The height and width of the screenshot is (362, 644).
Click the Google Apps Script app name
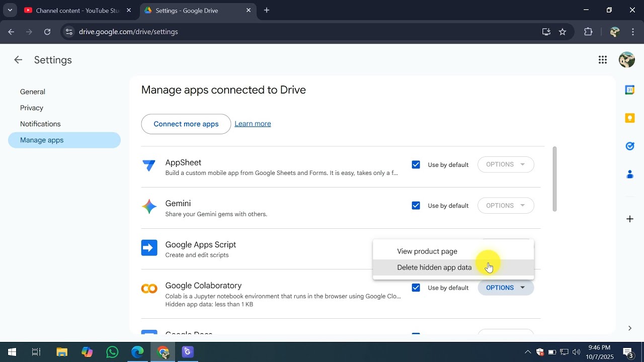point(201,245)
